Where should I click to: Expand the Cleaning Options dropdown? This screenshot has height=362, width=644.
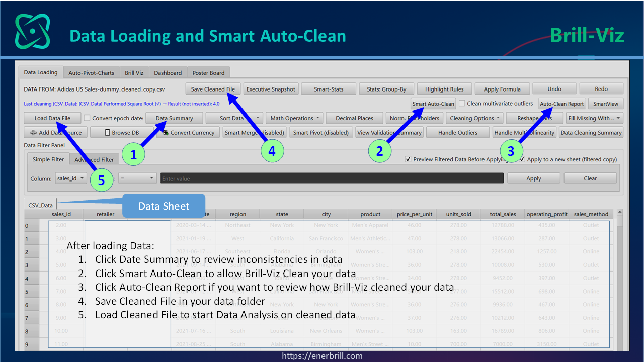tap(475, 118)
